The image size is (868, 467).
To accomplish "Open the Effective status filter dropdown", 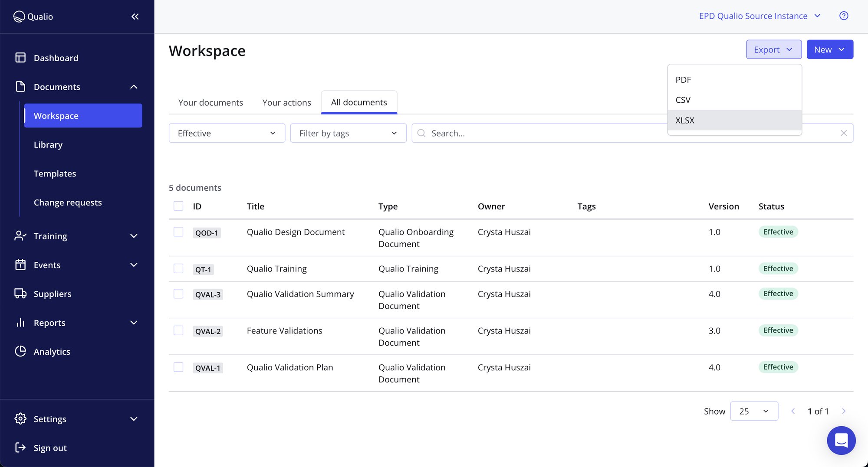I will tap(227, 133).
